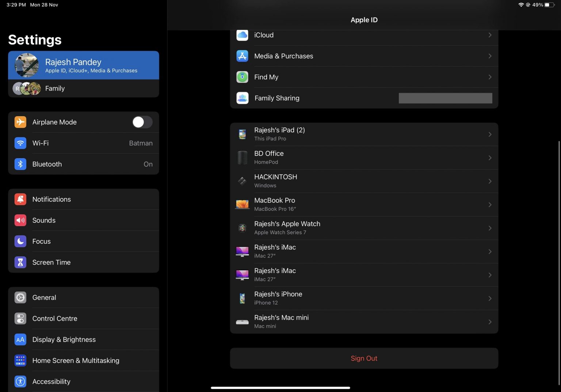Tap the chevron for BD Office HomePod
Image resolution: width=561 pixels, height=392 pixels.
pyautogui.click(x=490, y=158)
